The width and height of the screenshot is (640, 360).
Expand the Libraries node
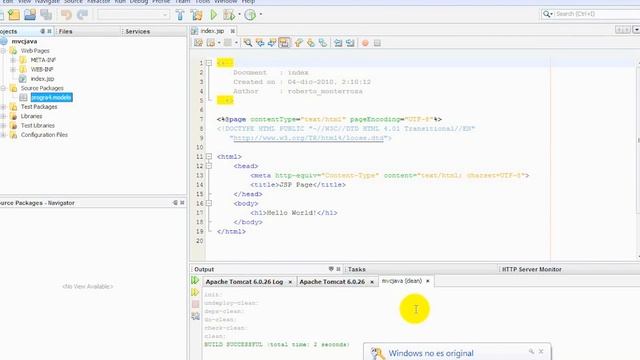pos(3,116)
